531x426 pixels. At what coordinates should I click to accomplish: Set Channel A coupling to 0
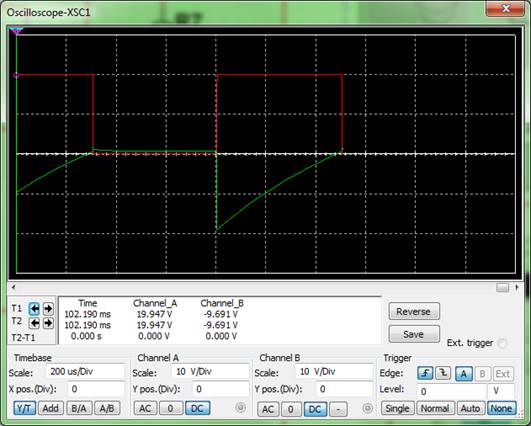pyautogui.click(x=171, y=408)
